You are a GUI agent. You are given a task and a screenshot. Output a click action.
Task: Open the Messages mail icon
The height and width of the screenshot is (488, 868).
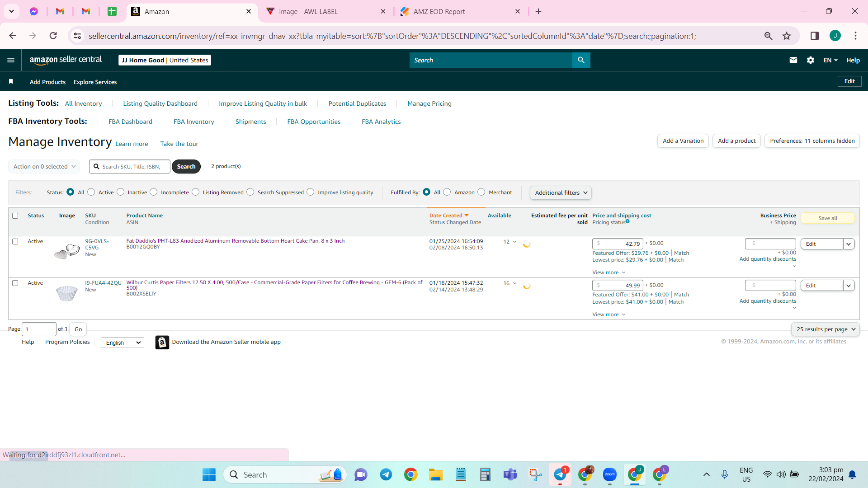click(793, 60)
